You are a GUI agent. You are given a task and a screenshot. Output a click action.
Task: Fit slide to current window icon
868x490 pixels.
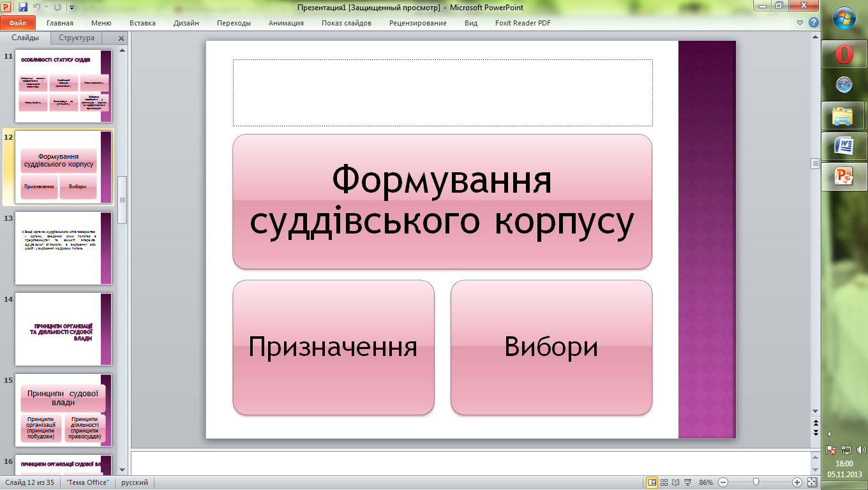point(812,482)
